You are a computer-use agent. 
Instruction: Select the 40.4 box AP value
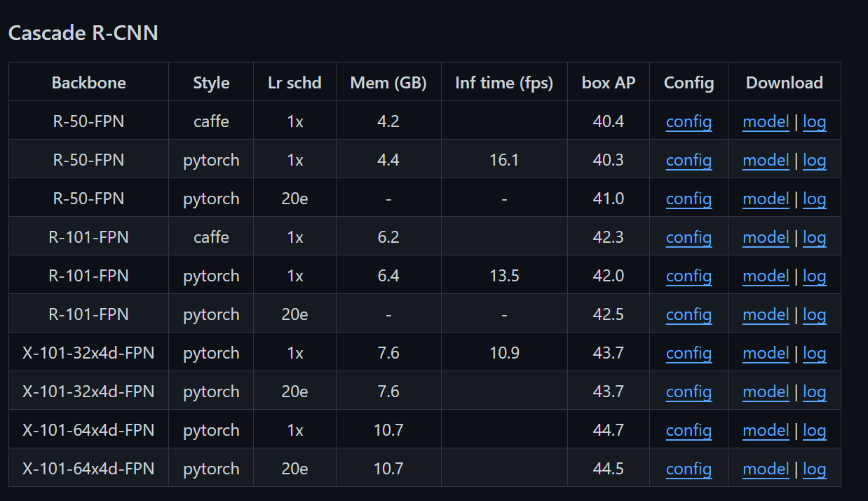[x=609, y=121]
